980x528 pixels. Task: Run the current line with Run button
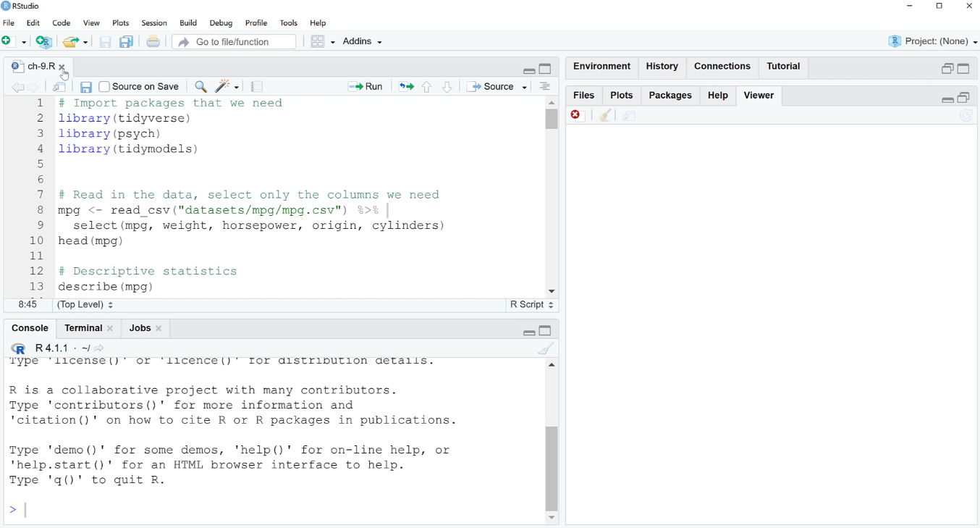coord(366,87)
